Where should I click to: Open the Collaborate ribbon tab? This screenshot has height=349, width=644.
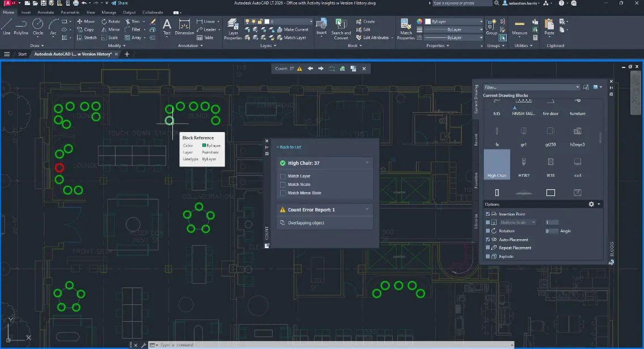click(153, 12)
